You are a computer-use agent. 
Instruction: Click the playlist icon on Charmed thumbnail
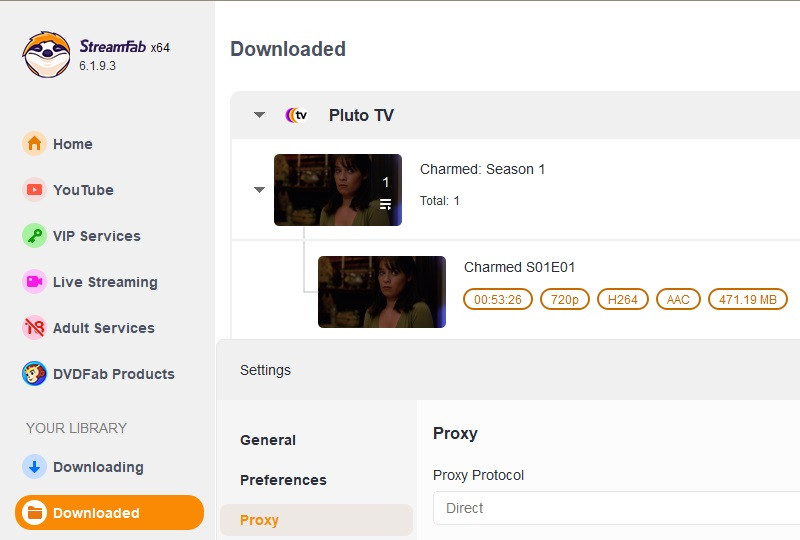(385, 204)
